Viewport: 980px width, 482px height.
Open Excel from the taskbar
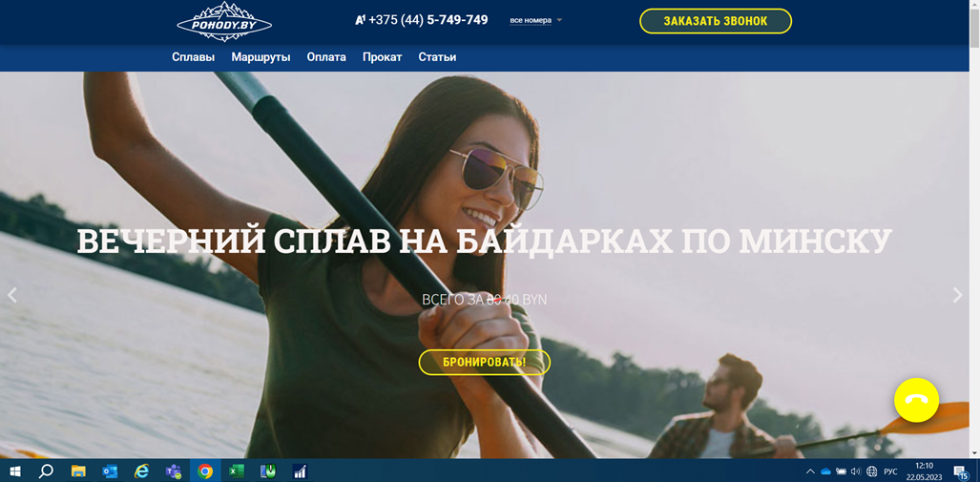[237, 472]
